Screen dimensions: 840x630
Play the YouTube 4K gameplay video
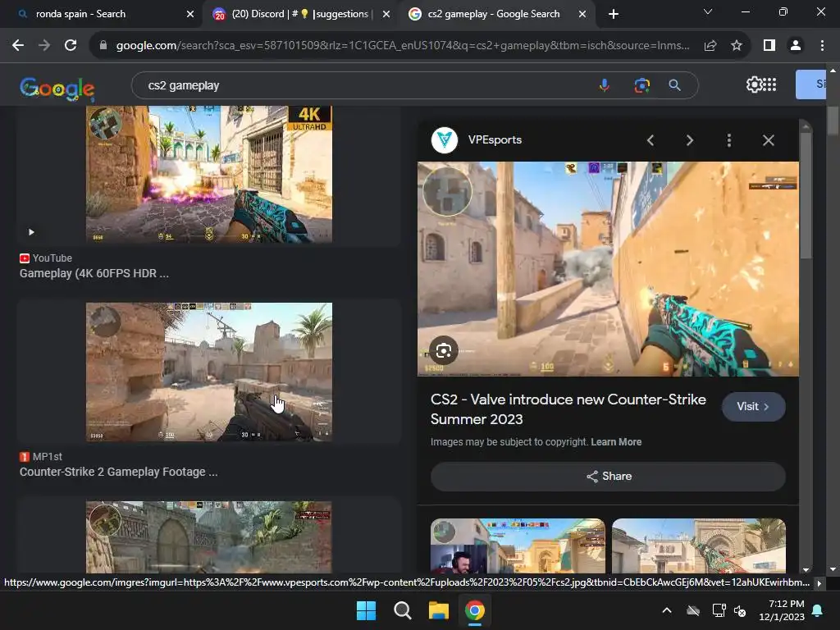(x=32, y=232)
